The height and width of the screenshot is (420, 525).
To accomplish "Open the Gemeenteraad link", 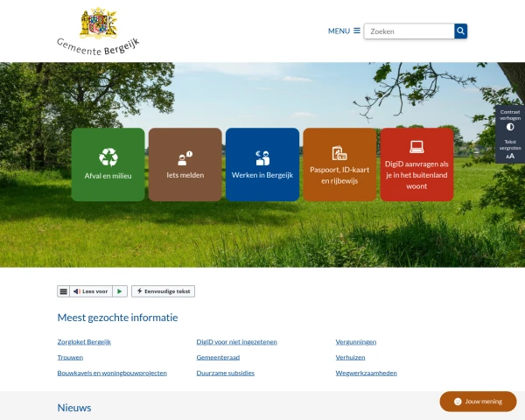I will [x=218, y=357].
